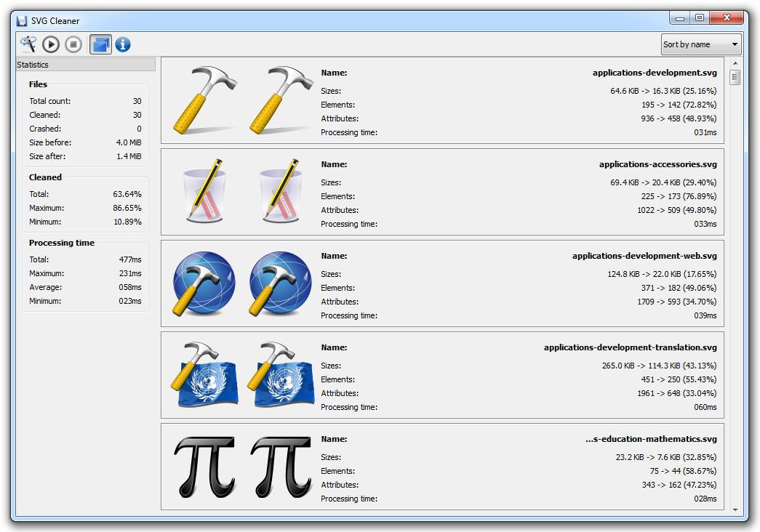Click Size before value 4.0 MiB

pyautogui.click(x=129, y=142)
